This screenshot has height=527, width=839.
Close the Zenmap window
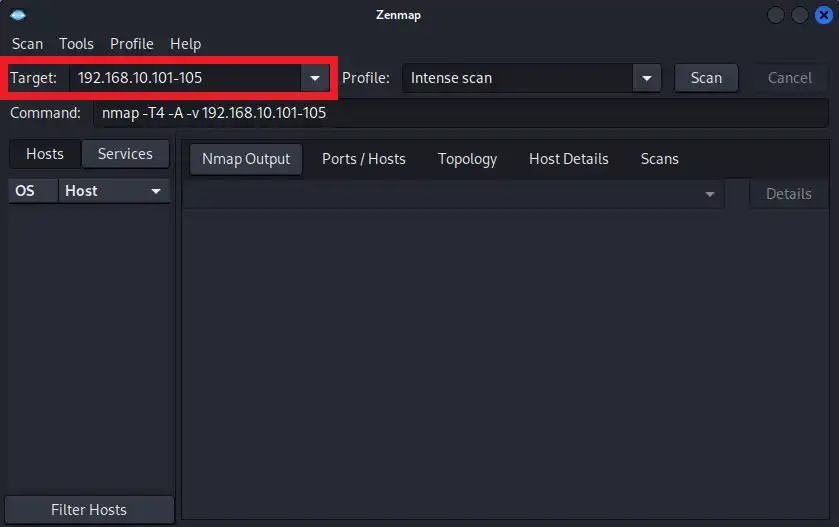(x=823, y=15)
